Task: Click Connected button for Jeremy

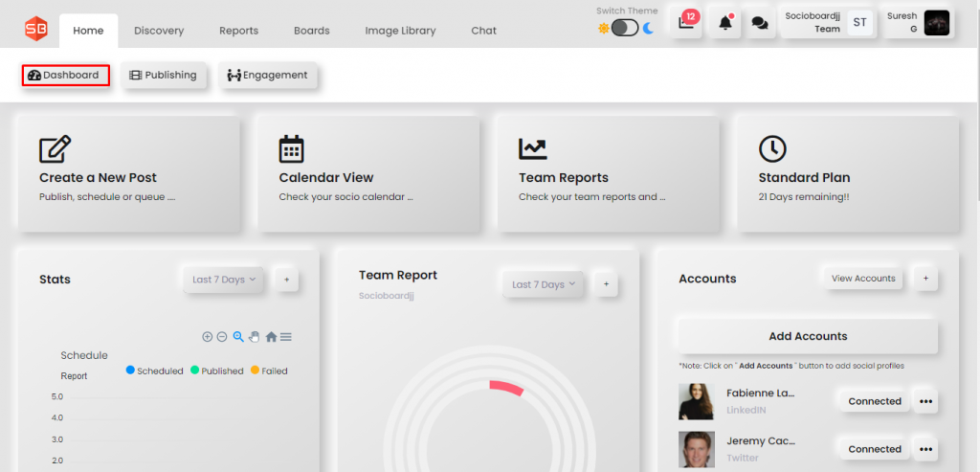Action: click(875, 449)
